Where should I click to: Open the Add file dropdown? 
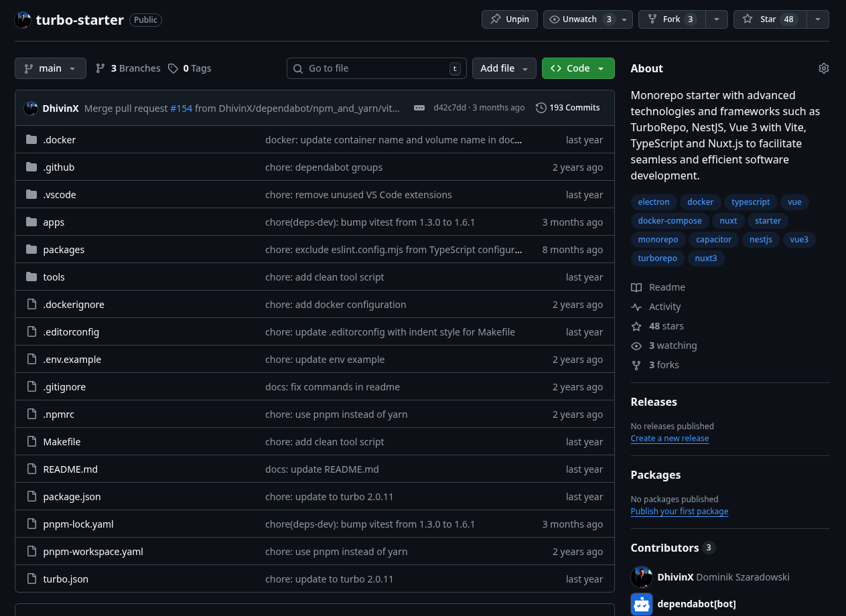click(x=504, y=68)
